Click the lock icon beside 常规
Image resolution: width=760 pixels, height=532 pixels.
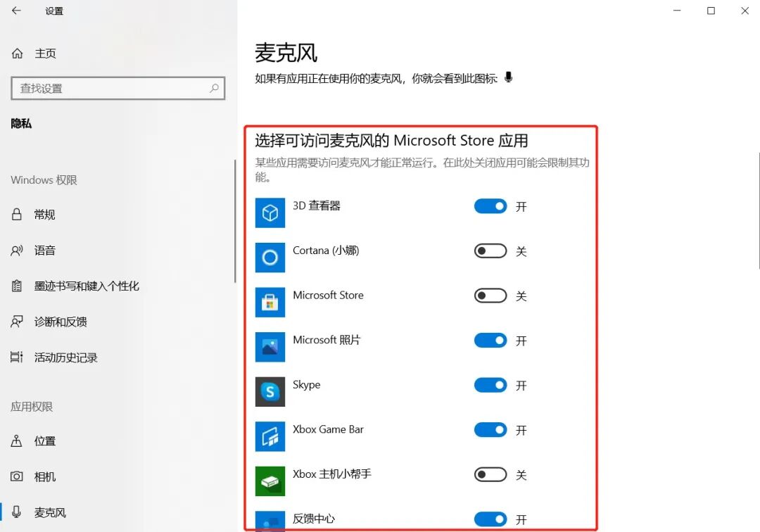pos(16,214)
